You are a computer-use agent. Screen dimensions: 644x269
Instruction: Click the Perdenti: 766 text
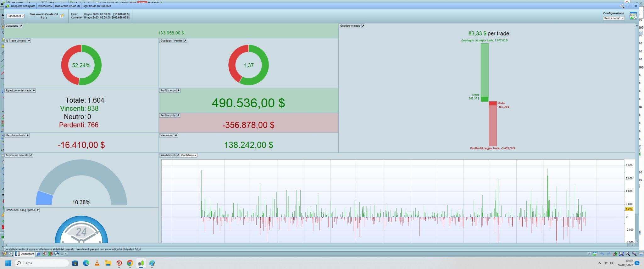coord(79,125)
